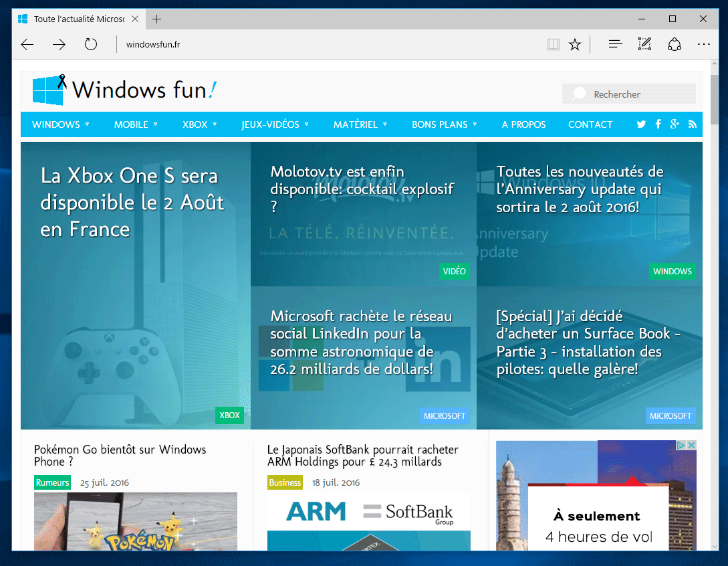Open the Hub lines icon
The image size is (728, 566).
pos(615,45)
